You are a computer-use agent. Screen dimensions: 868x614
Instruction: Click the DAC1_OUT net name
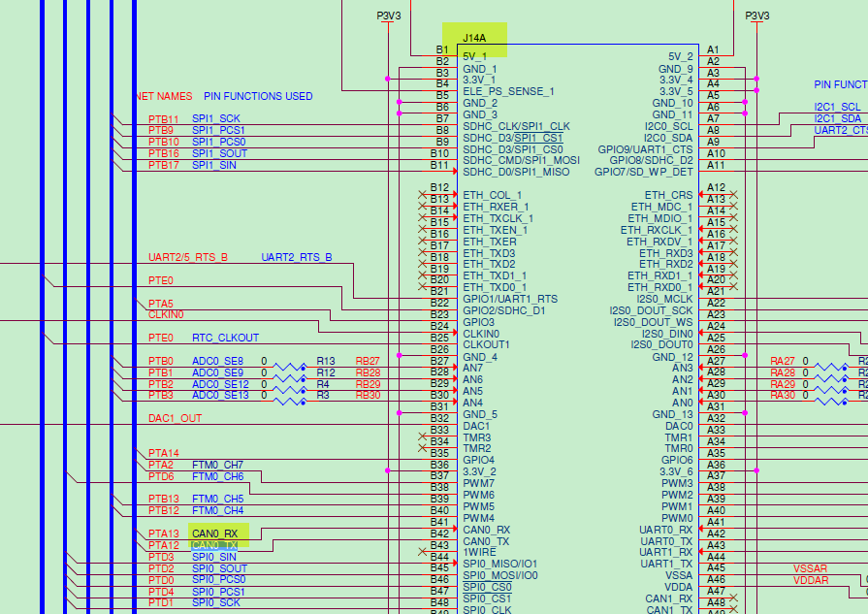175,419
